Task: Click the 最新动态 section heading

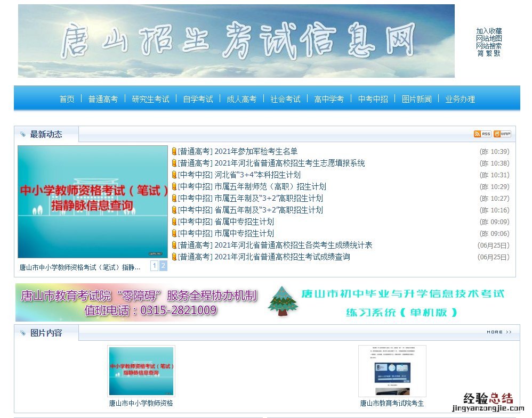Action: pyautogui.click(x=46, y=134)
